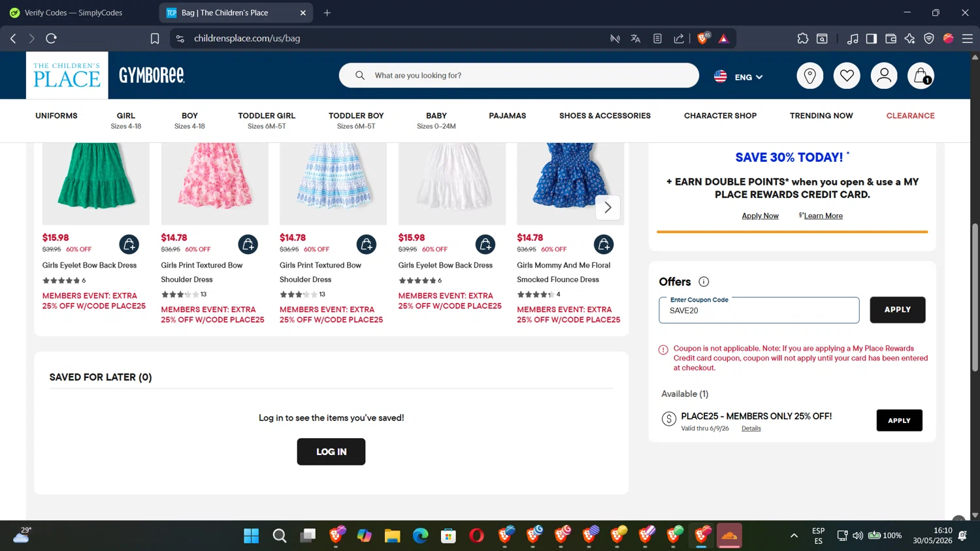Show next recommended products with carousel arrow
The image size is (980, 551).
(608, 208)
